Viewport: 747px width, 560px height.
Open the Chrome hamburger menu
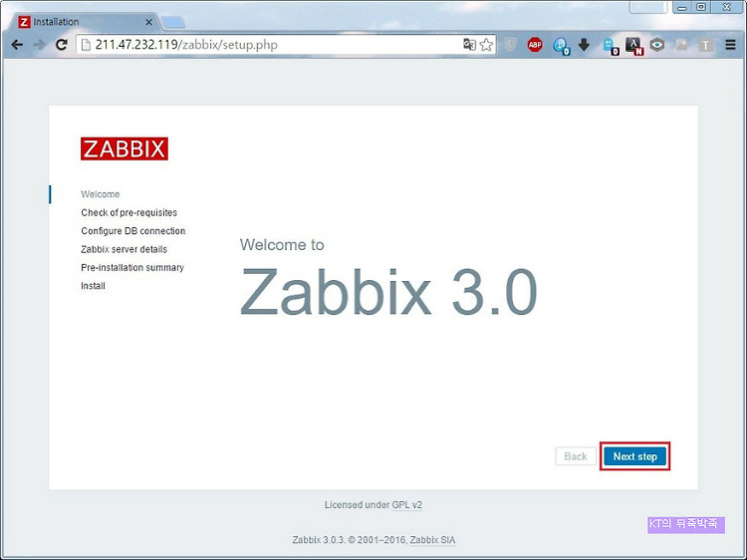[730, 45]
